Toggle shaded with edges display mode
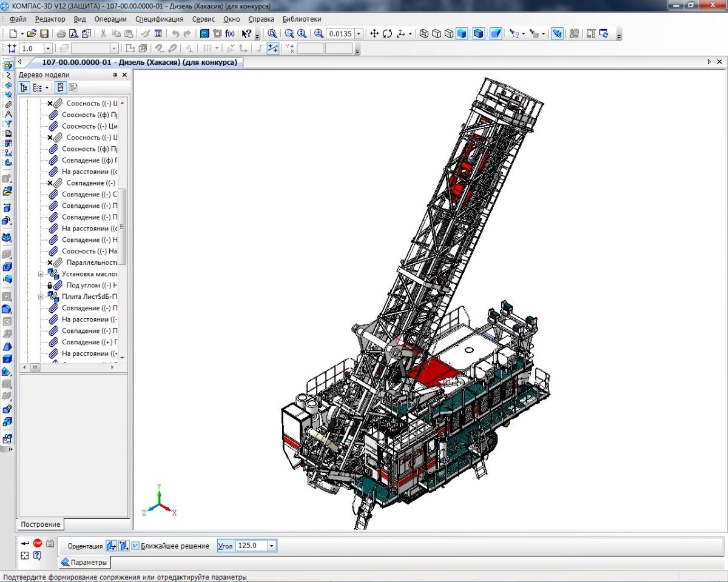The height and width of the screenshot is (582, 728). click(479, 34)
